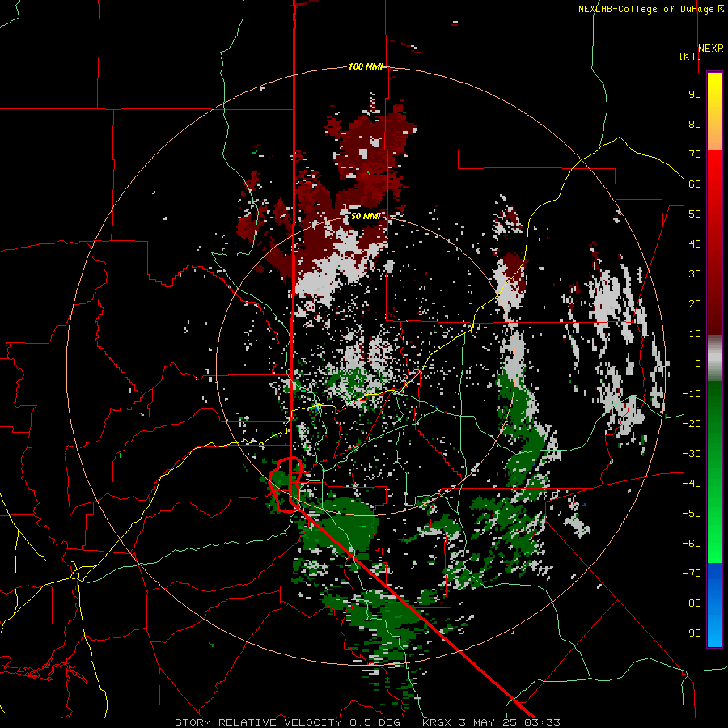
Task: Click the -50 knot legend label
Action: 692,513
